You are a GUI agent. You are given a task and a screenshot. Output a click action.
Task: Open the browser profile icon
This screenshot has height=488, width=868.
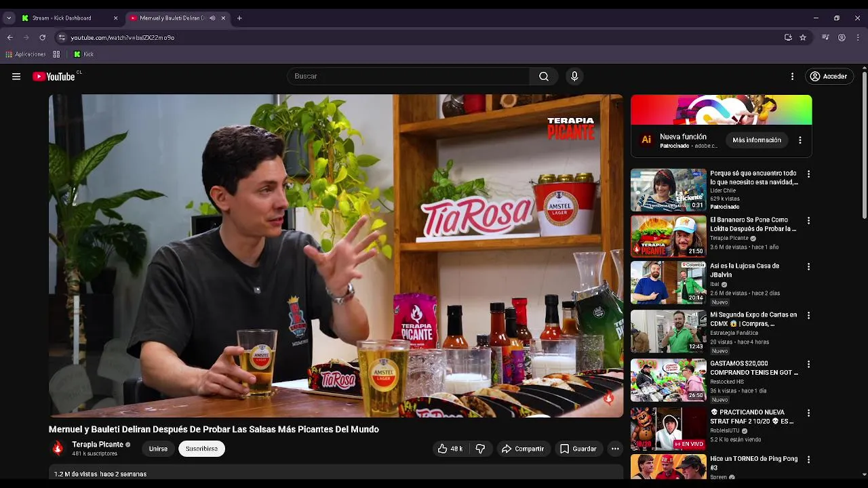[x=842, y=37]
